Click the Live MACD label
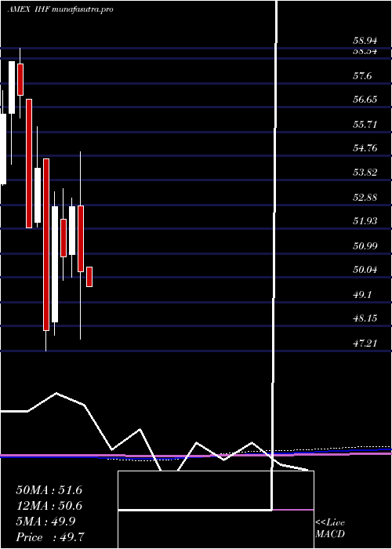 (x=330, y=529)
